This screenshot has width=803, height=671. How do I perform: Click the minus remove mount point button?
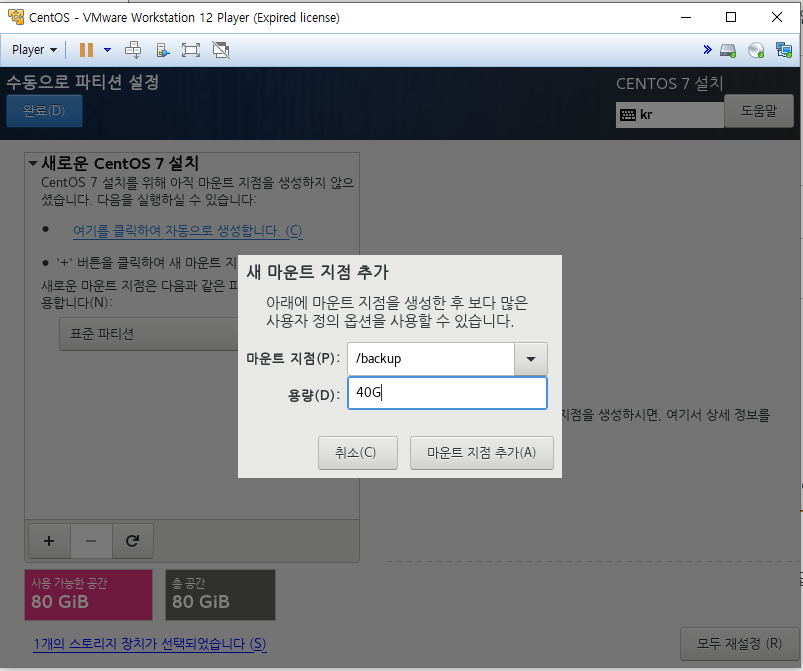91,541
